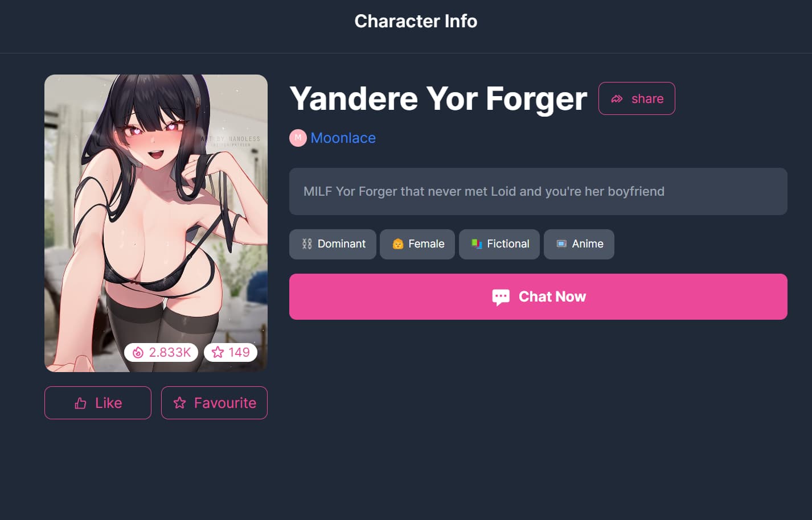
Task: Open the Moonlace creator profile link
Action: (x=343, y=138)
